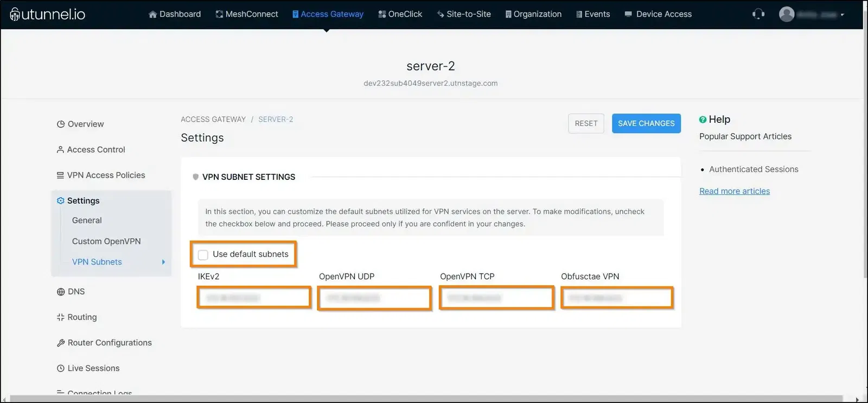Open Routing in the sidebar
868x403 pixels.
76,317
